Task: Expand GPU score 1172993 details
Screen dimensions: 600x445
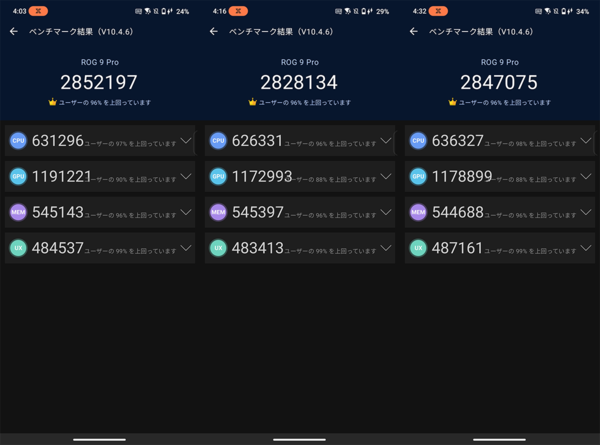Action: click(x=386, y=176)
